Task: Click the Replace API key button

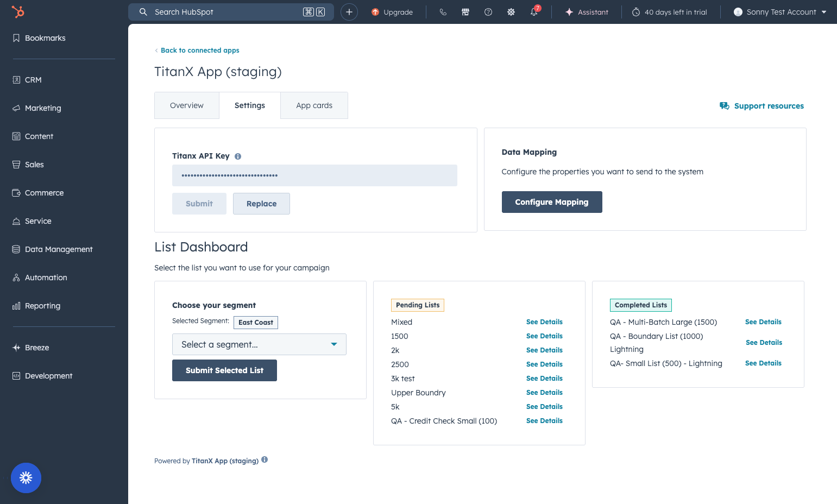Action: coord(261,204)
